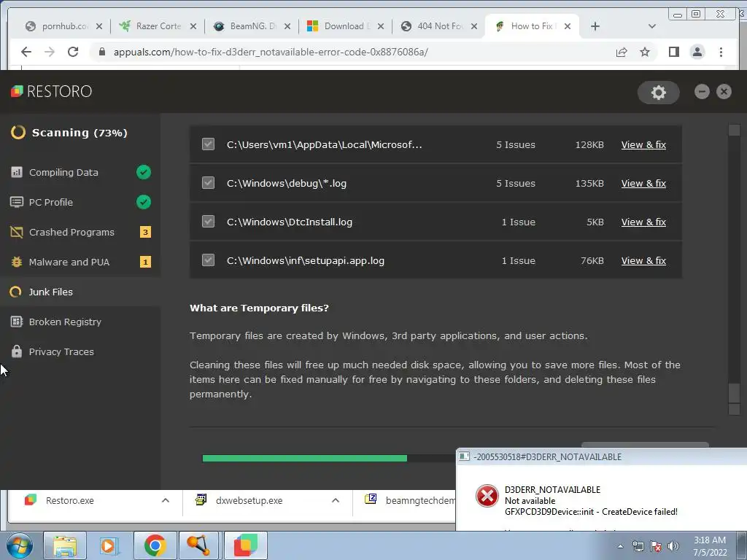Image resolution: width=747 pixels, height=560 pixels.
Task: Uncheck C:\Windows\debug\*.log checkbox
Action: pos(208,183)
